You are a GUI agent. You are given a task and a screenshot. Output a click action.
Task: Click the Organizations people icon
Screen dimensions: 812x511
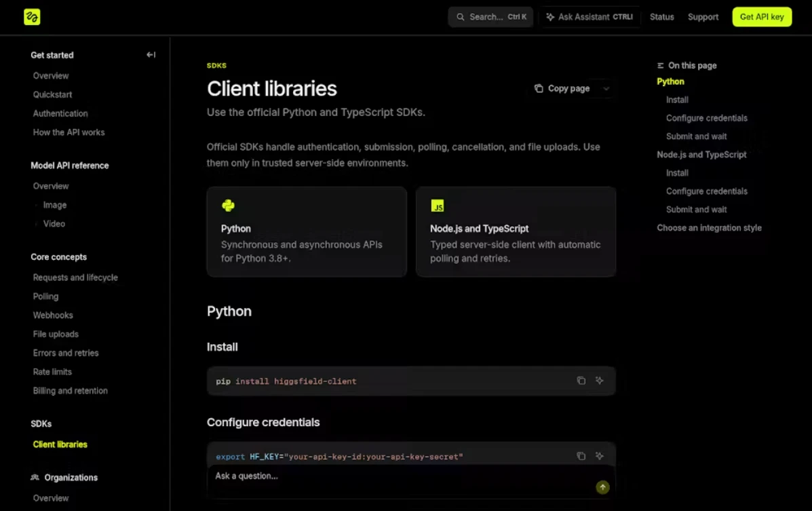pyautogui.click(x=35, y=477)
